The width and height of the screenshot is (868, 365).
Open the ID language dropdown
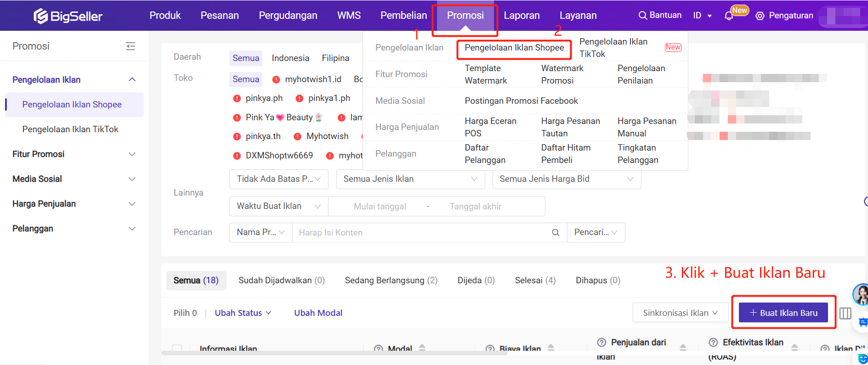[702, 16]
